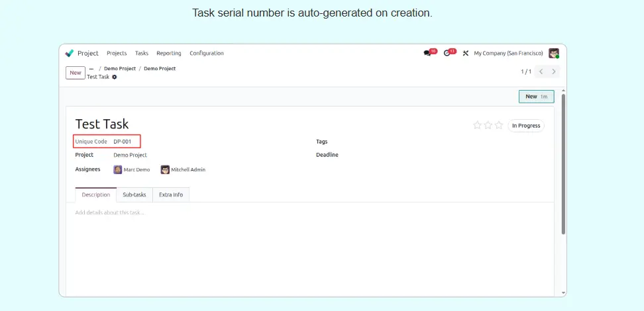Screen dimensions: 644x311
Task: Go to next record with right arrow
Action: [554, 71]
